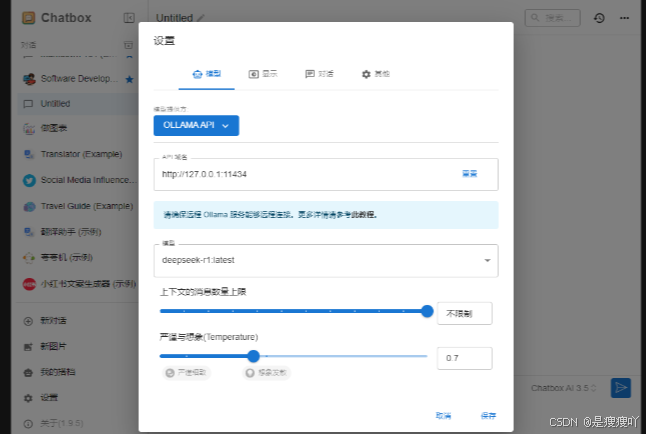Select the 想象发散 preset chip

[x=267, y=373]
